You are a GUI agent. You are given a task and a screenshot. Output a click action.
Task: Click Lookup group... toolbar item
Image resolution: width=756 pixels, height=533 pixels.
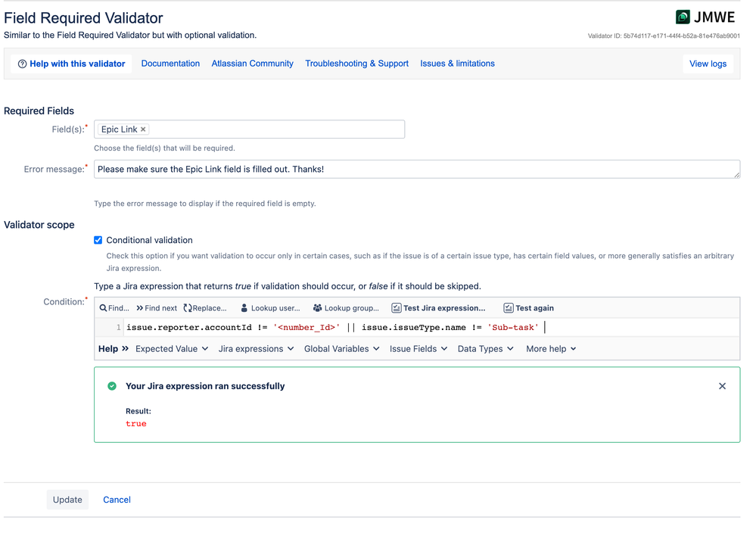(346, 307)
